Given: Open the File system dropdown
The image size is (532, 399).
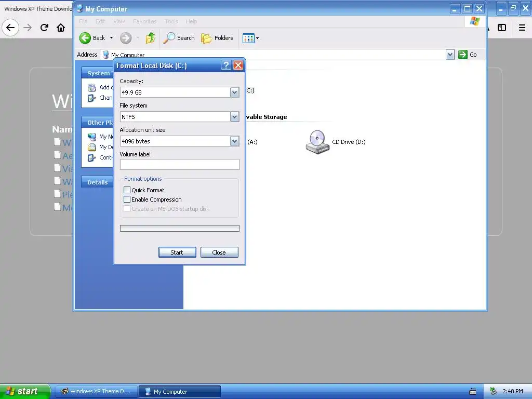Looking at the screenshot, I should [x=234, y=117].
